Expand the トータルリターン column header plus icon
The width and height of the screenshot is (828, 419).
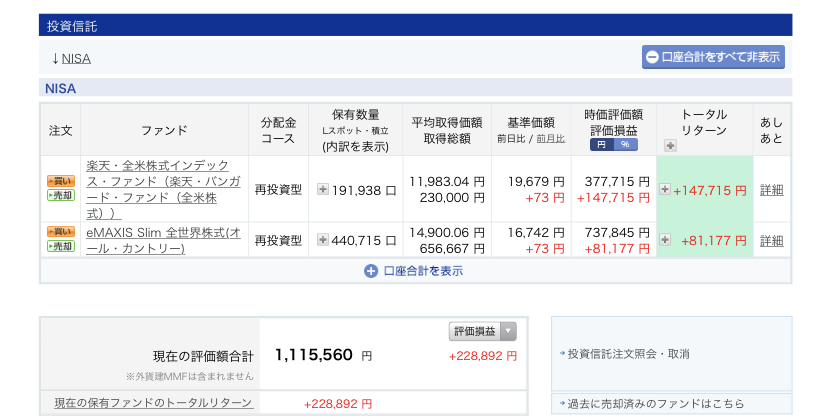670,145
